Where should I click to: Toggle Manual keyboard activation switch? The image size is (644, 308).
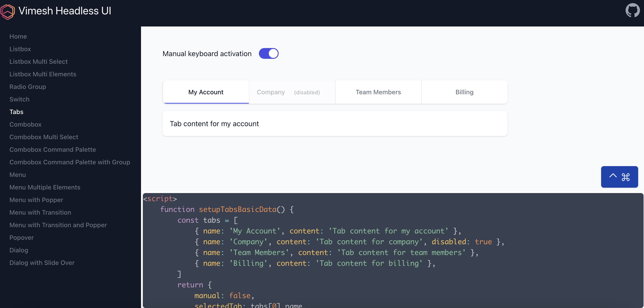(269, 53)
